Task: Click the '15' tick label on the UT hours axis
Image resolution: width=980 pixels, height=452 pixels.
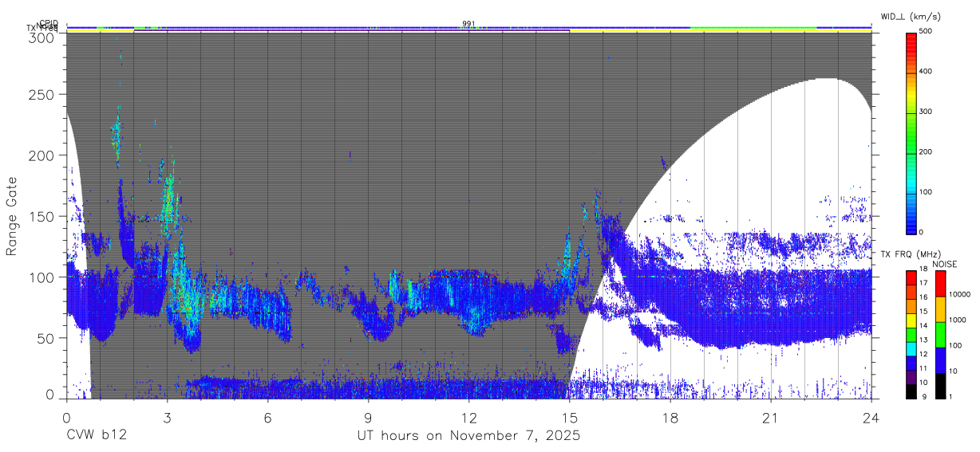Action: click(x=569, y=418)
